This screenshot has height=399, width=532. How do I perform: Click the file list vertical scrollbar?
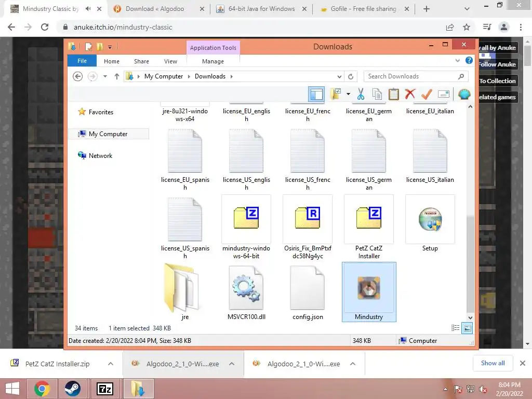(470, 263)
